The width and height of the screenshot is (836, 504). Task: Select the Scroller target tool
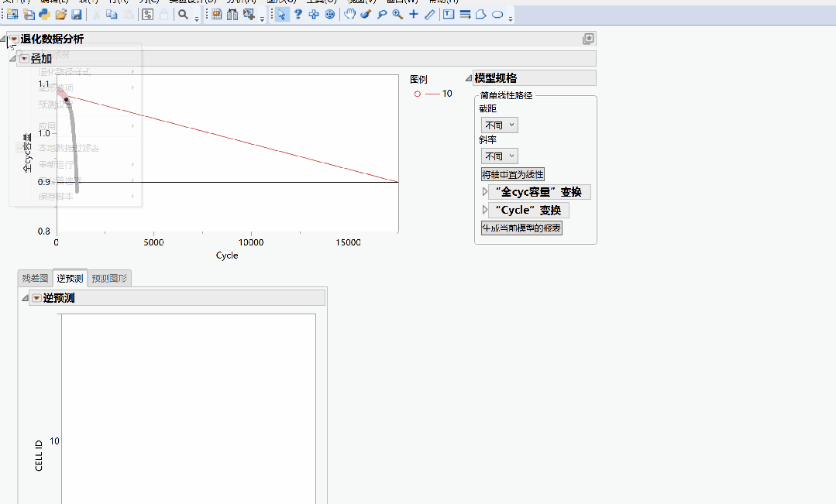[330, 15]
